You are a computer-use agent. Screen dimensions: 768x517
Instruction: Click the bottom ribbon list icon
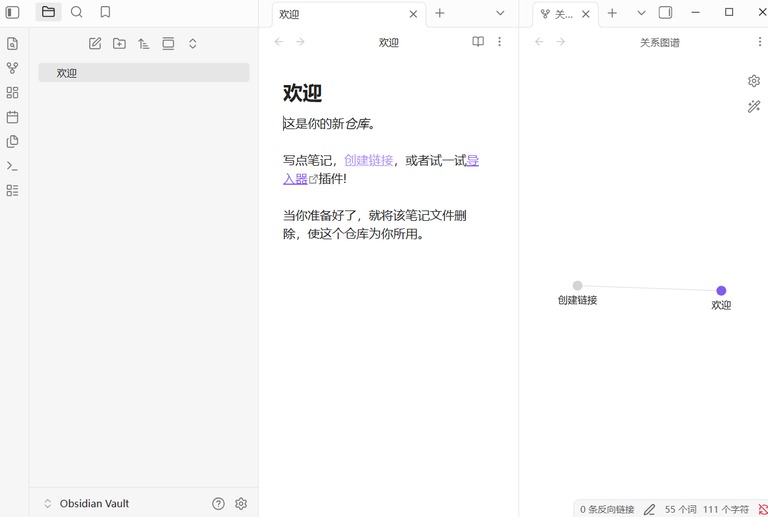coord(12,190)
